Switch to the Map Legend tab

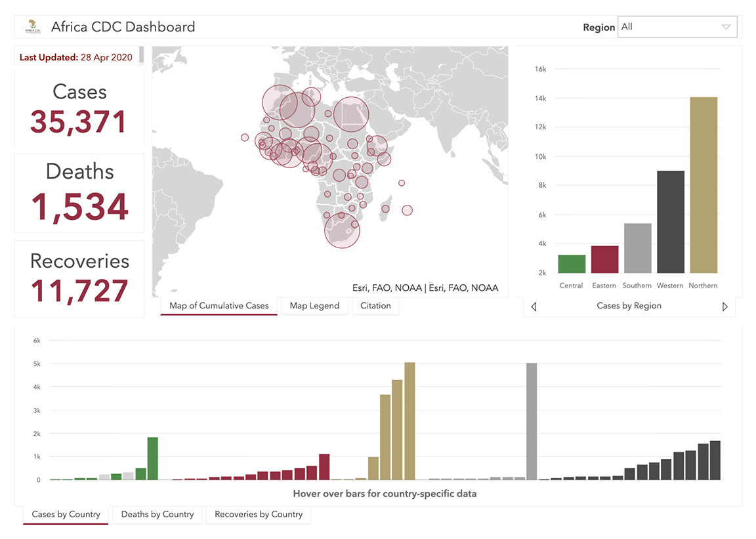314,305
